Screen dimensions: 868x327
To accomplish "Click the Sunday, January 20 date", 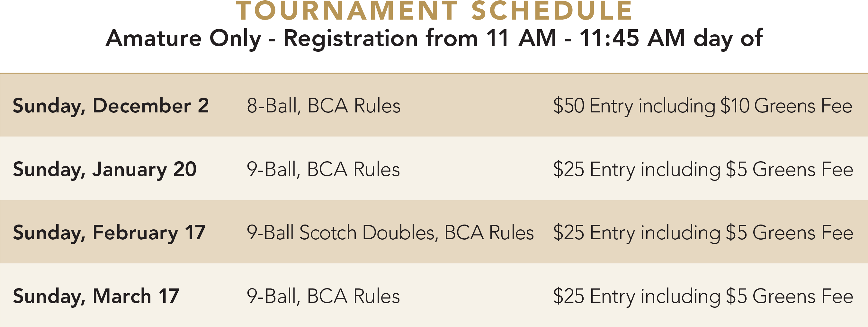I will [105, 169].
